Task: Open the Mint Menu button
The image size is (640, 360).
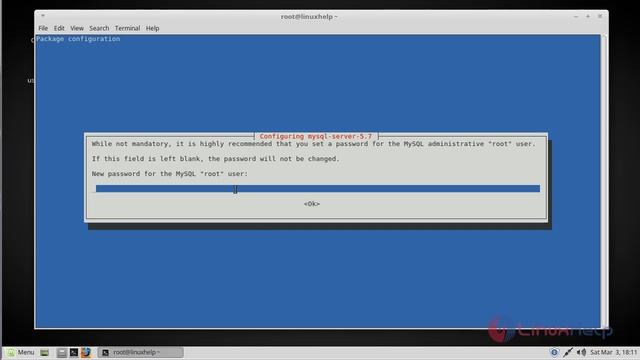Action: pyautogui.click(x=20, y=352)
